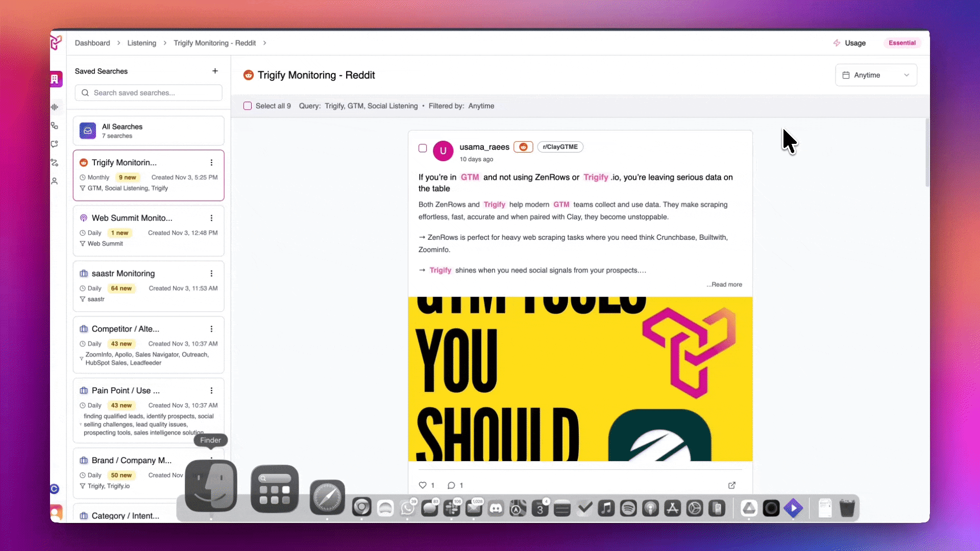Image resolution: width=980 pixels, height=551 pixels.
Task: Click the heart like icon on the post
Action: pos(423,485)
